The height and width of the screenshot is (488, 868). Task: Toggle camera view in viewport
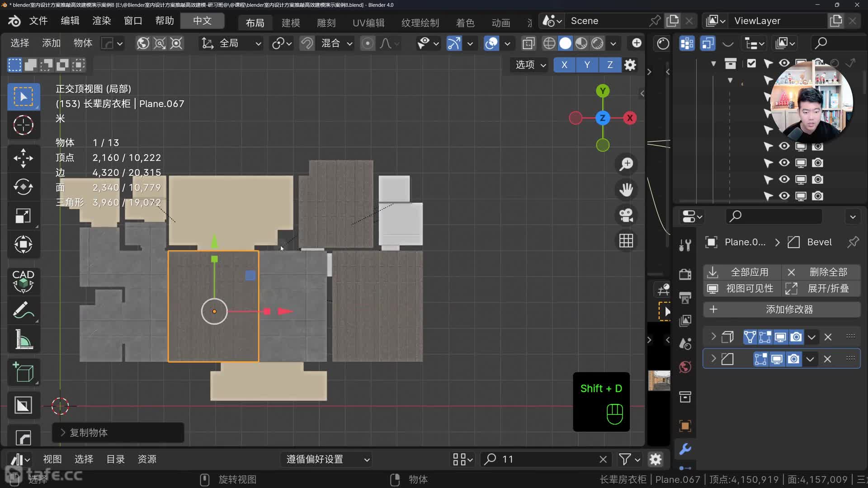click(626, 215)
